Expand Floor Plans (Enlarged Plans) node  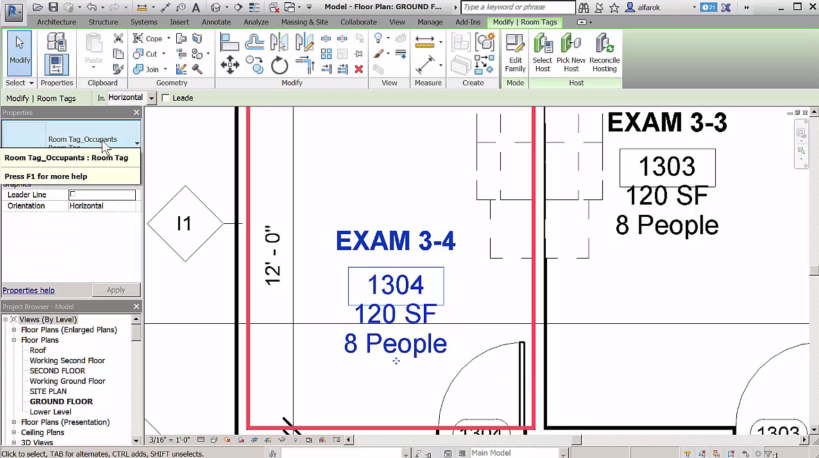(x=14, y=330)
